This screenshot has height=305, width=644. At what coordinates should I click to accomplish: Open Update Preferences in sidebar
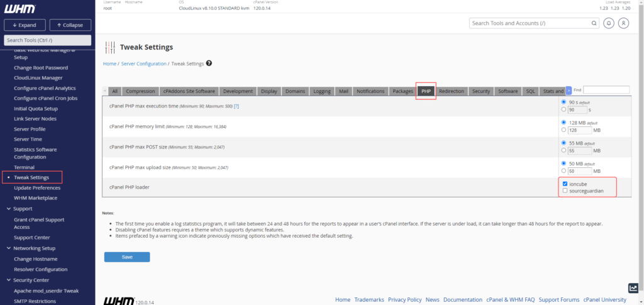coord(37,187)
